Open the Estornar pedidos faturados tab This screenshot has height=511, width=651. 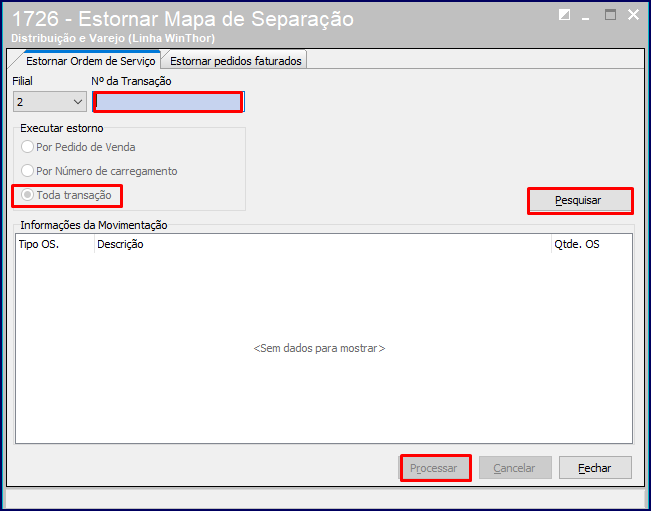coord(235,61)
